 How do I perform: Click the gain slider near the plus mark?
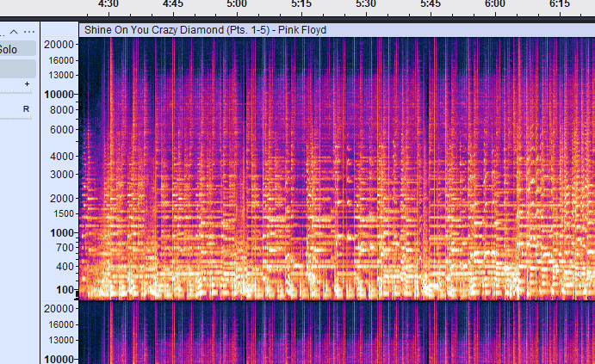point(15,89)
